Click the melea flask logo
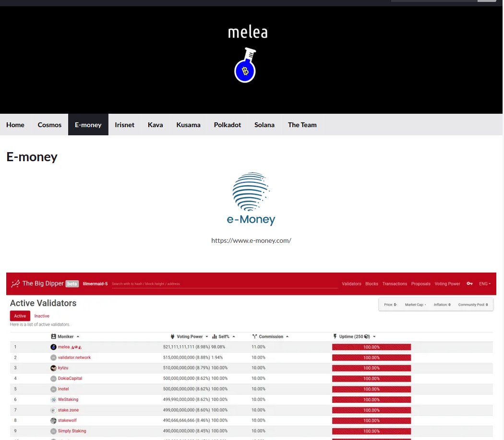504x440 pixels. tap(245, 65)
